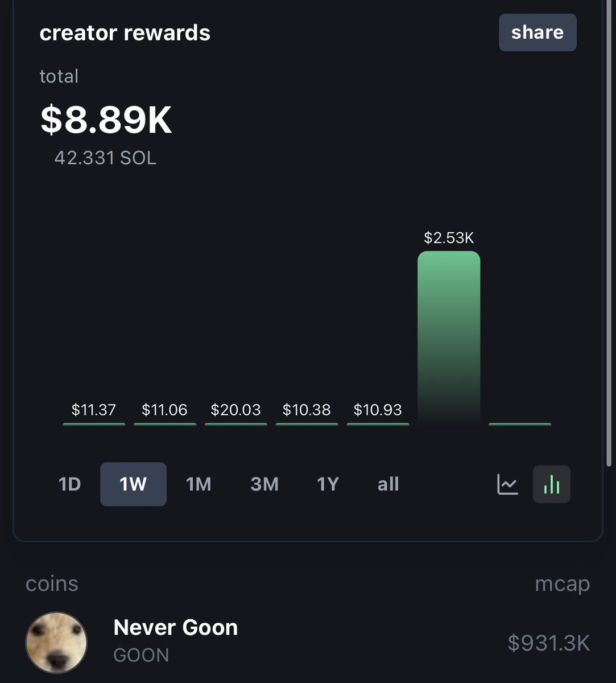Show the all-time rewards range
This screenshot has width=616, height=683.
point(388,484)
